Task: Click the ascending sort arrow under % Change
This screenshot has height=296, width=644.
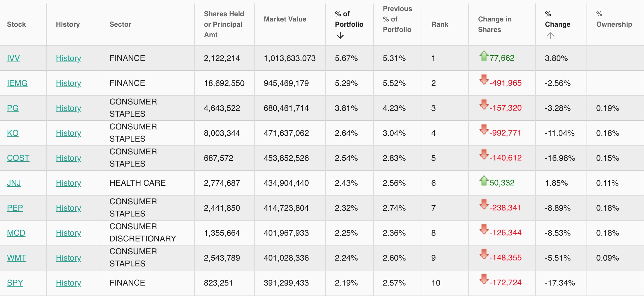Action: 550,36
